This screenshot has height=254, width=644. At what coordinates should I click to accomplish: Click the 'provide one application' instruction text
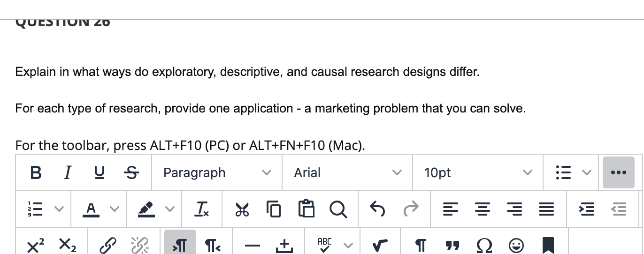point(270,109)
